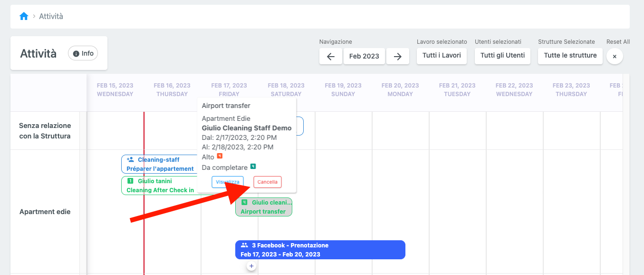Open the Tutti gli Utenti filter
This screenshot has width=644, height=275.
pos(502,56)
